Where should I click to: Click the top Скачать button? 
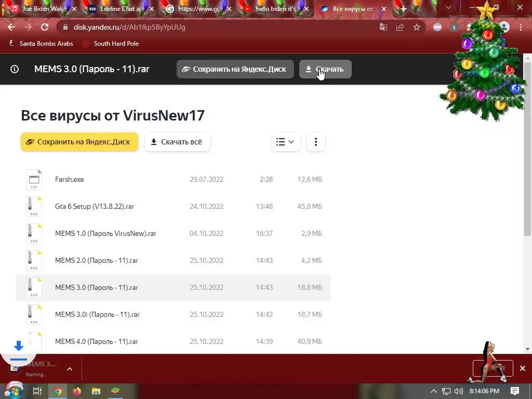tap(325, 69)
